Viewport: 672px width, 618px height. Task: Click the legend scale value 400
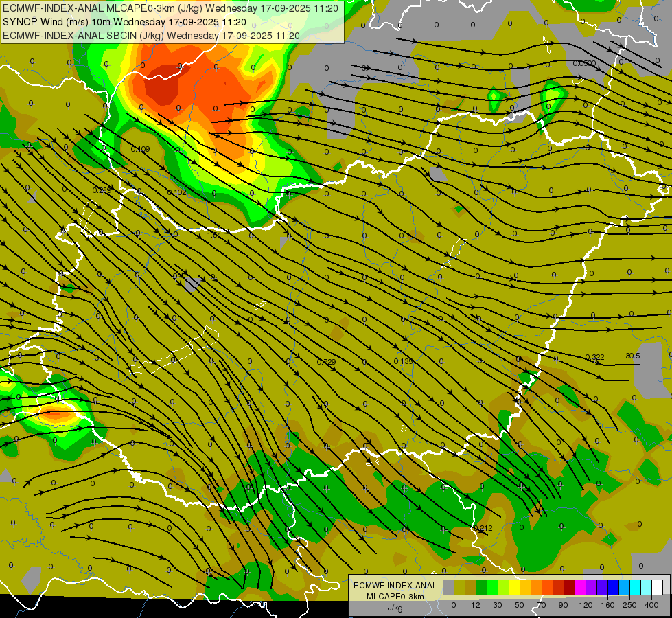coord(651,605)
